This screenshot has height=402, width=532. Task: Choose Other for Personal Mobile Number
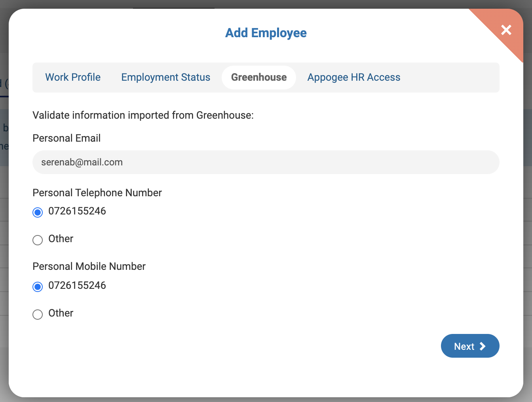38,315
